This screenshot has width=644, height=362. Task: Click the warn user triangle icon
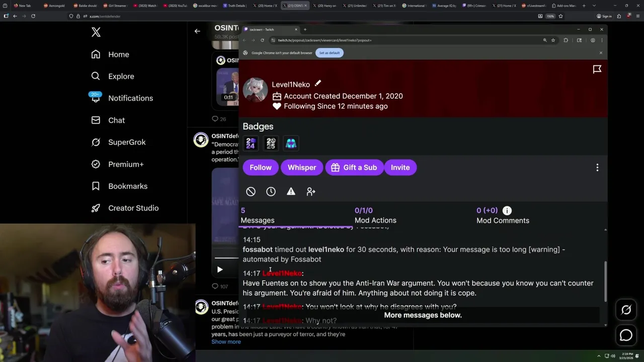[x=291, y=192]
